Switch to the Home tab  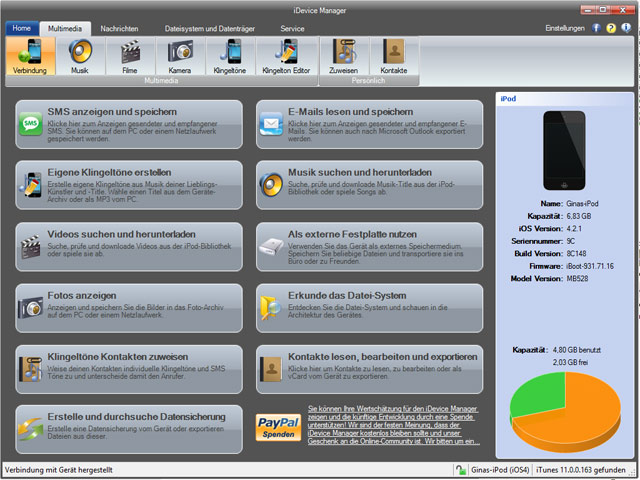tap(22, 28)
